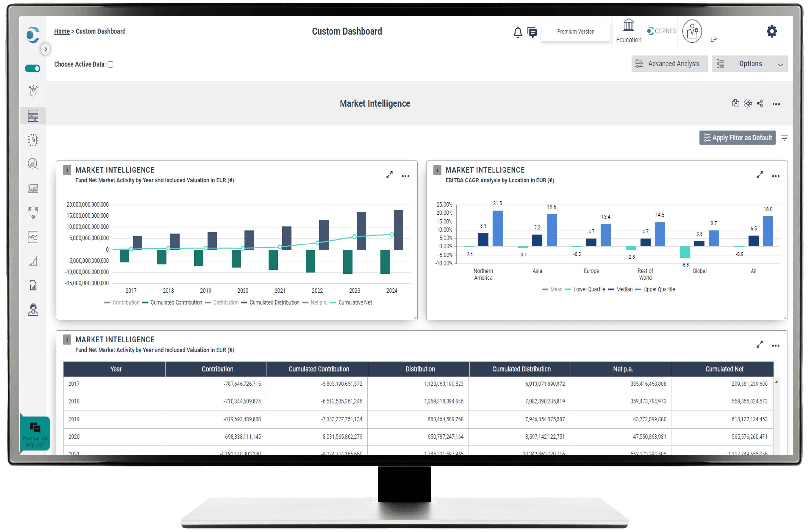Open the laptop monitor sidebar icon
Viewport: 812px width, 532px height.
click(33, 188)
